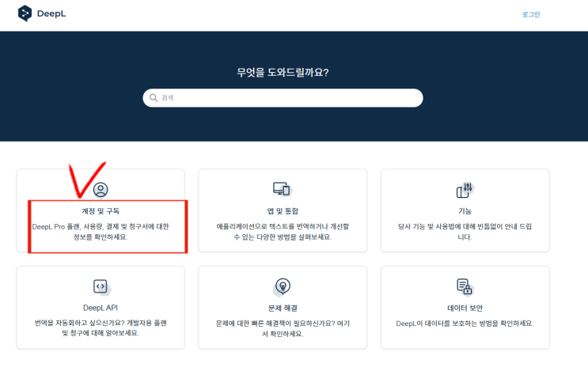Click the DeepL wordmark text in header
This screenshot has height=371, width=588.
click(x=51, y=14)
